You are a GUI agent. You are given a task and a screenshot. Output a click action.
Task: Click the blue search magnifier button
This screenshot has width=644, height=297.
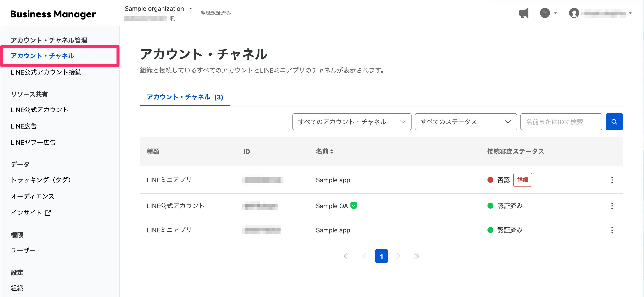(x=614, y=122)
